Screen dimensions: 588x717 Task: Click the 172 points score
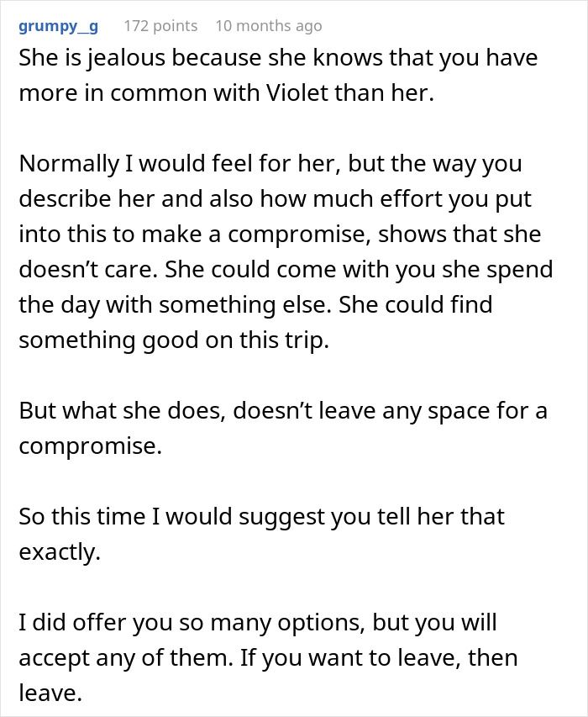160,26
